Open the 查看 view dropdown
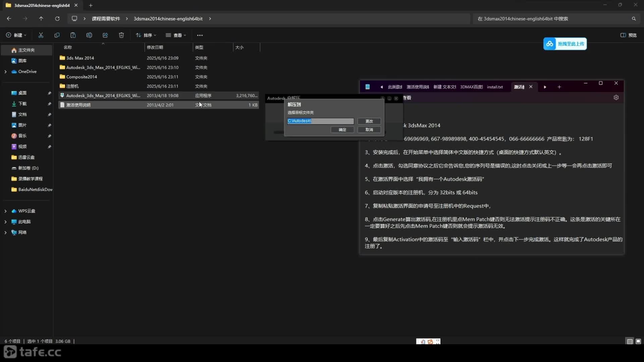Image resolution: width=644 pixels, height=362 pixels. [176, 35]
